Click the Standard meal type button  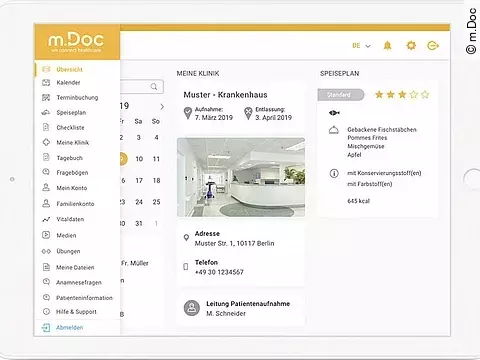pyautogui.click(x=341, y=95)
